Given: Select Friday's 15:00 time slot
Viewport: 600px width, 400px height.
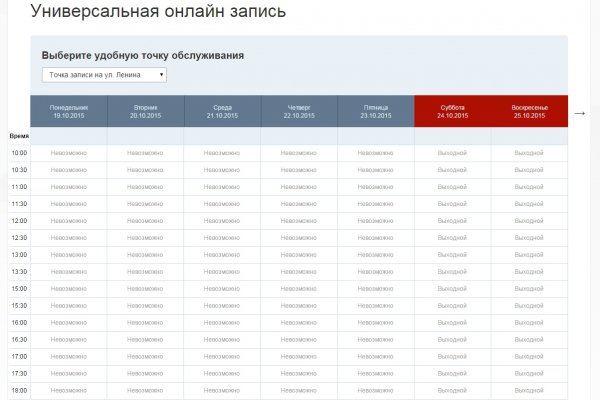Looking at the screenshot, I should pyautogui.click(x=375, y=288).
